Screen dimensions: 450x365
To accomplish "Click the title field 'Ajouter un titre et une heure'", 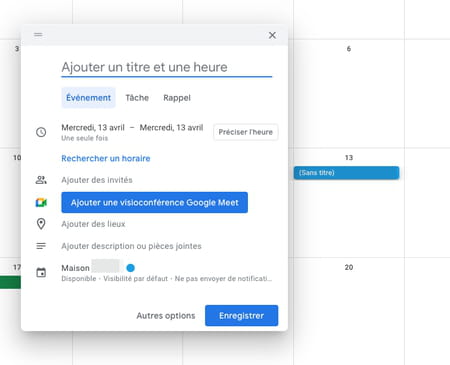I will [167, 67].
